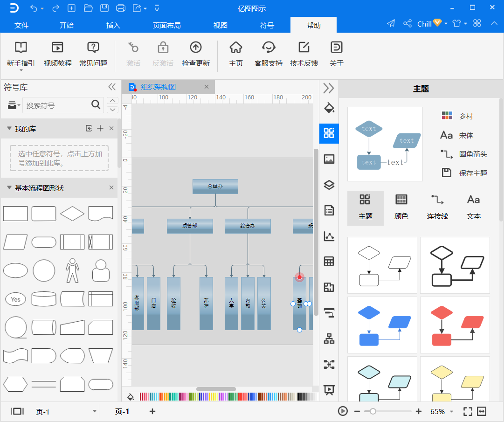Viewport: 504px width, 422px height.
Task: Create a new document with plus icon
Action: (71, 8)
